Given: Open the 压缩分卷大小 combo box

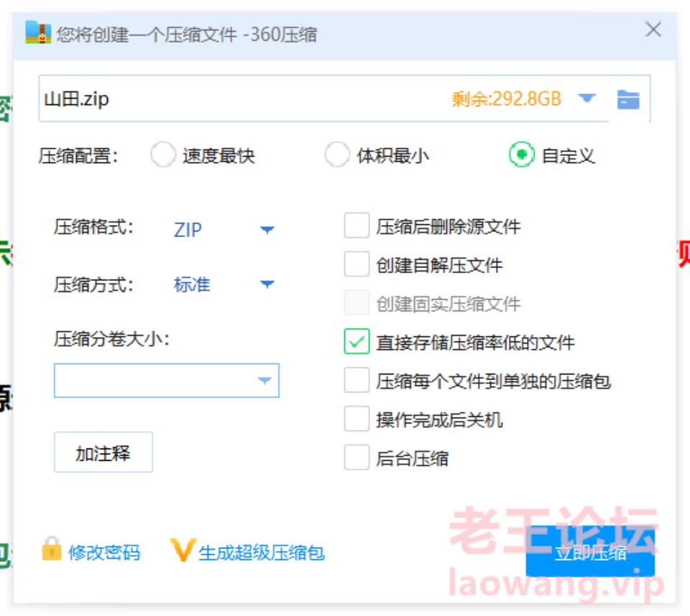Looking at the screenshot, I should [x=166, y=381].
